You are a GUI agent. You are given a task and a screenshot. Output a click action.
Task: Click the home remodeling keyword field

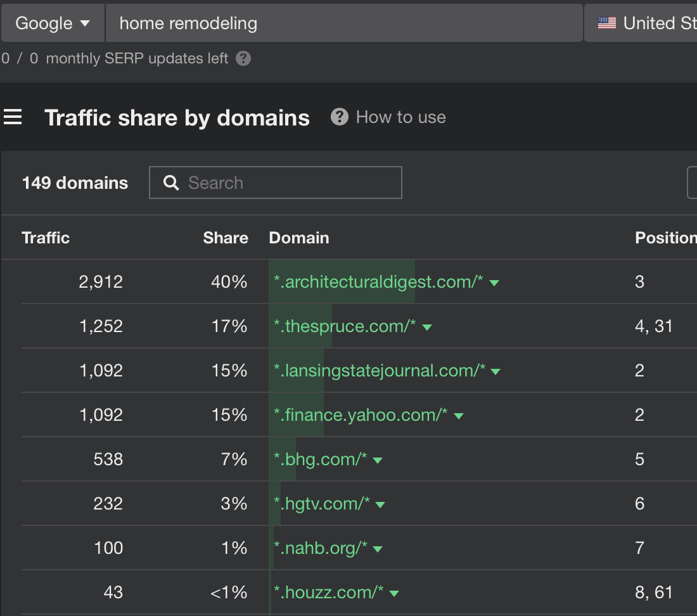pyautogui.click(x=342, y=23)
